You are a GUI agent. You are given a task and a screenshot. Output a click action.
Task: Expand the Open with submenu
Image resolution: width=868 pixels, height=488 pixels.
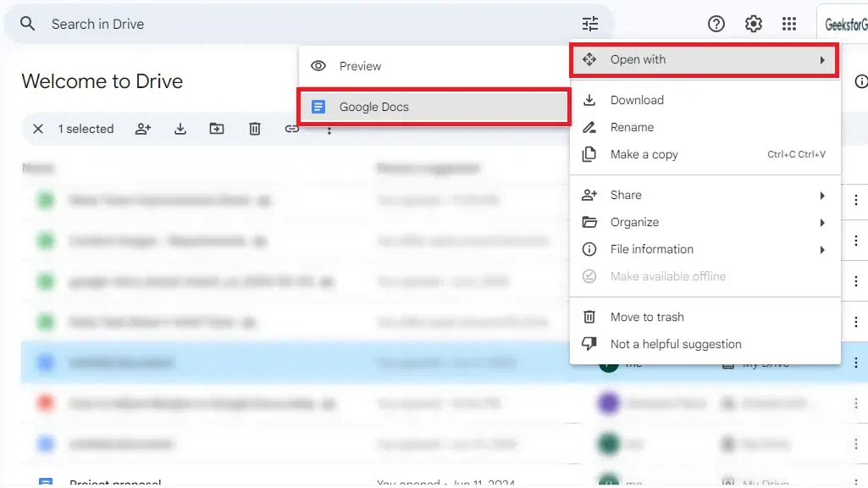click(705, 59)
